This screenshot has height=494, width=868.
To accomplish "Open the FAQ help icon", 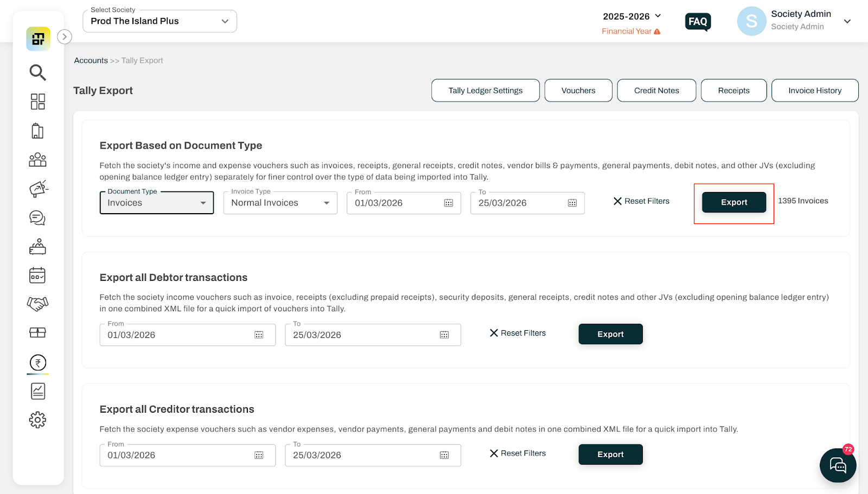I will tap(698, 22).
